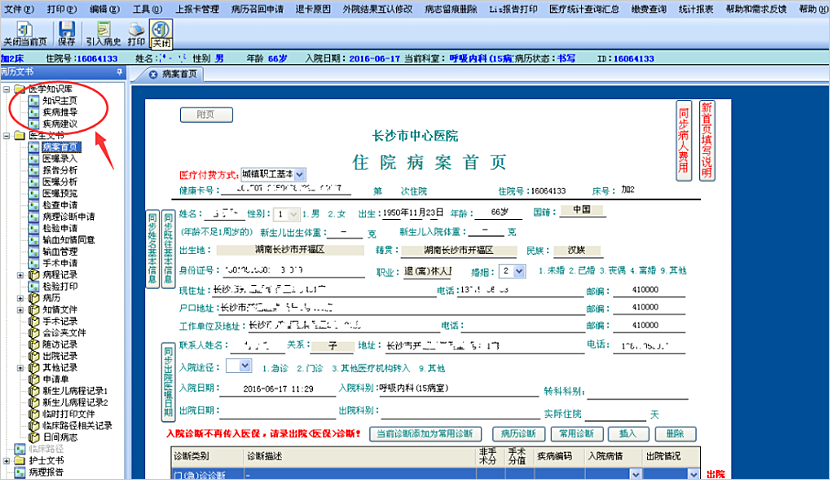830x480 pixels.
Task: Open 日间病志 folder node
Action: tap(60, 437)
